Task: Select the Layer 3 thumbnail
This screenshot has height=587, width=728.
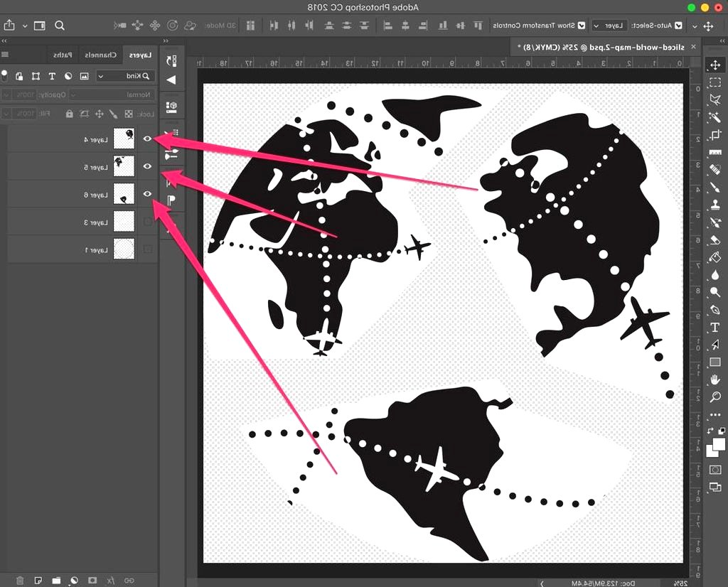Action: [x=124, y=222]
